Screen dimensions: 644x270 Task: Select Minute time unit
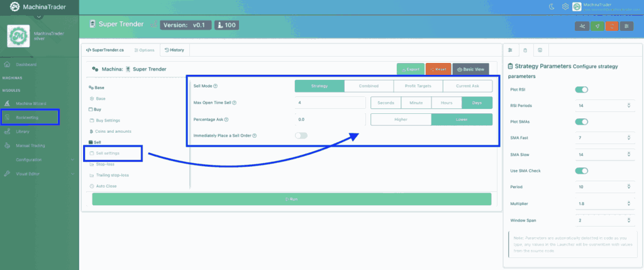[x=416, y=103]
